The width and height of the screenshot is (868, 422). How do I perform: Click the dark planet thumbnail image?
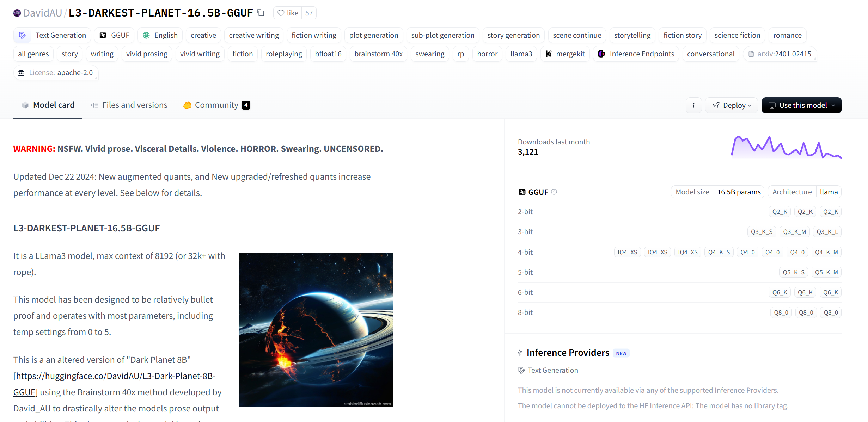pos(316,330)
